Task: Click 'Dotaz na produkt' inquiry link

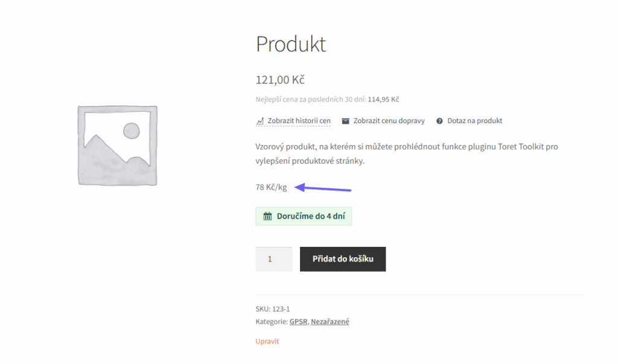Action: pyautogui.click(x=474, y=120)
